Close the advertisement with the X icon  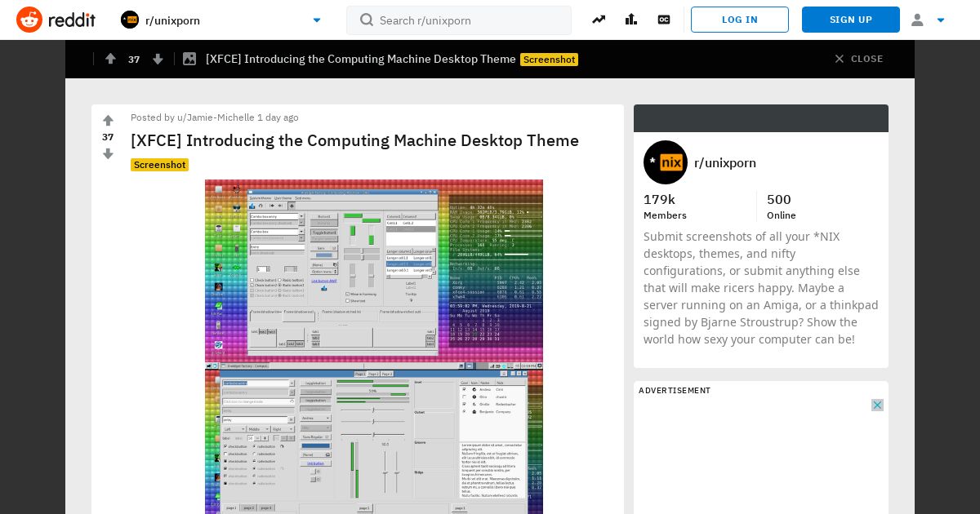click(877, 405)
